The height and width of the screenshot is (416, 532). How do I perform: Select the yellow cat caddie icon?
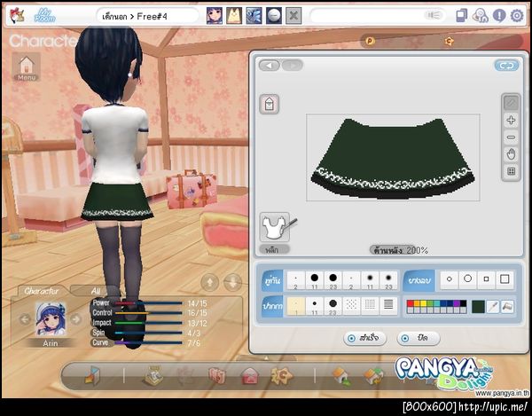234,16
